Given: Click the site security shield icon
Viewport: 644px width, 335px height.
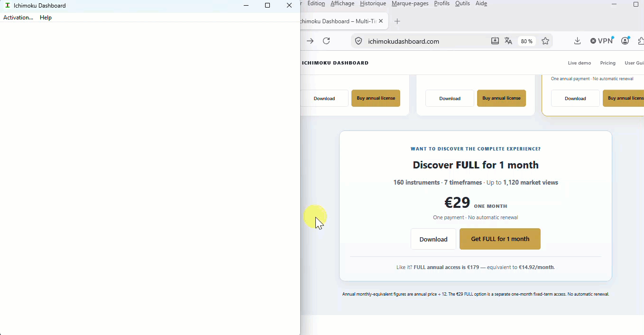Looking at the screenshot, I should coord(359,41).
